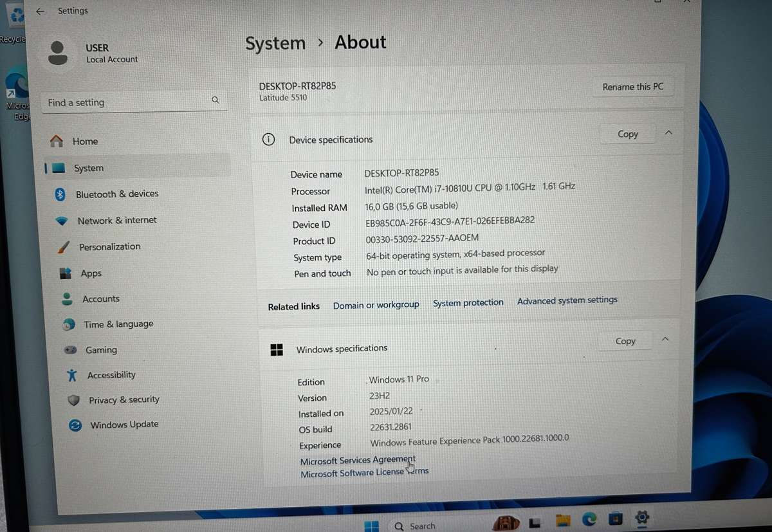
Task: Click the back arrow in Settings
Action: pyautogui.click(x=40, y=10)
